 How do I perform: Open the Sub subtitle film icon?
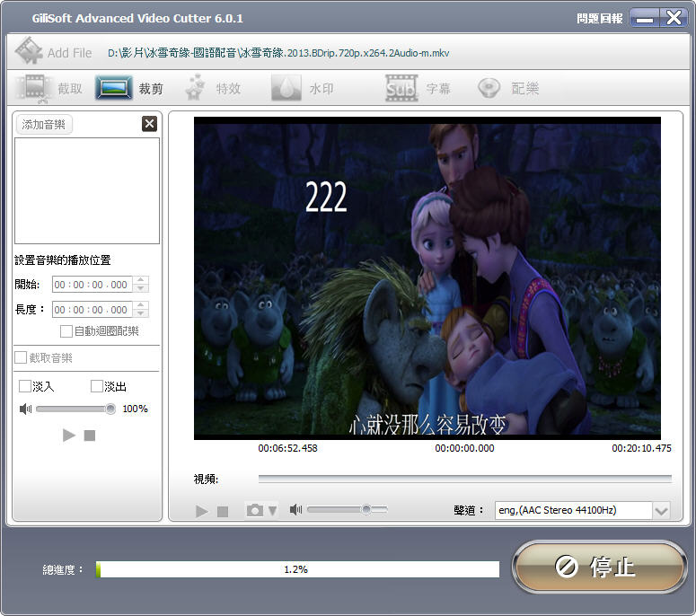pos(401,88)
